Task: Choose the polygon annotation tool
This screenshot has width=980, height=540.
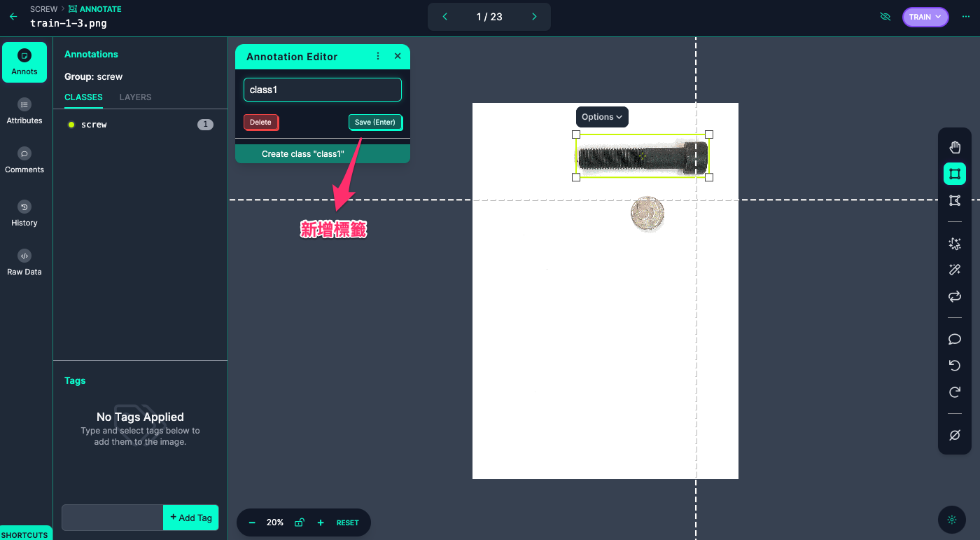Action: click(x=954, y=201)
